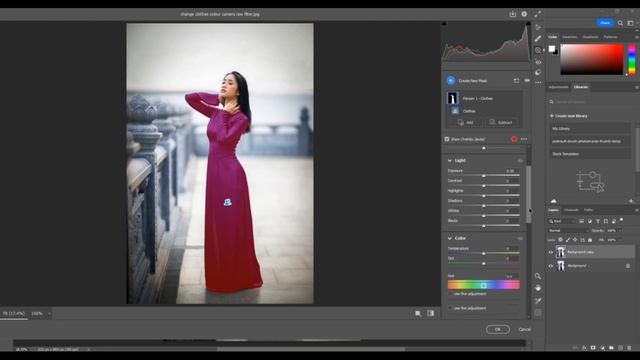640x360 pixels.
Task: Switch to the Color tab
Action: 553,37
